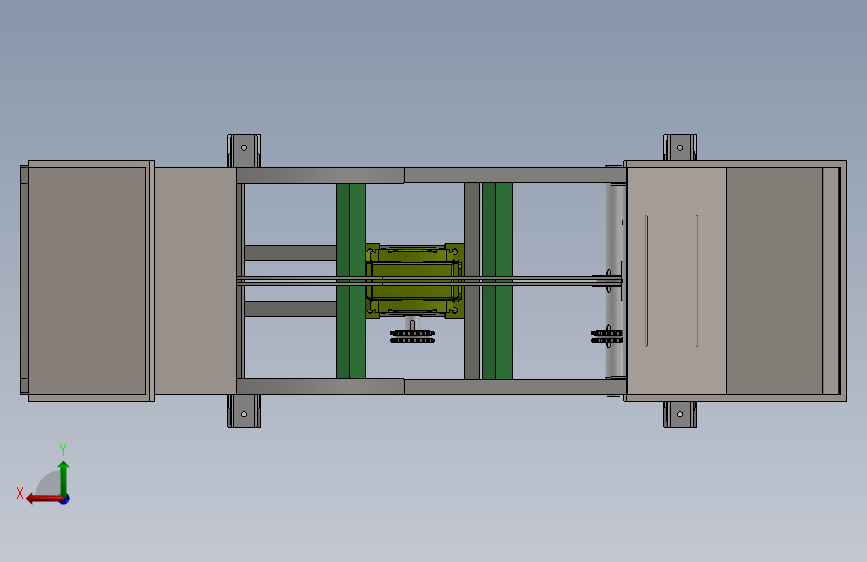Select the left green crossbeam
Image resolution: width=867 pixels, height=562 pixels.
tap(351, 281)
